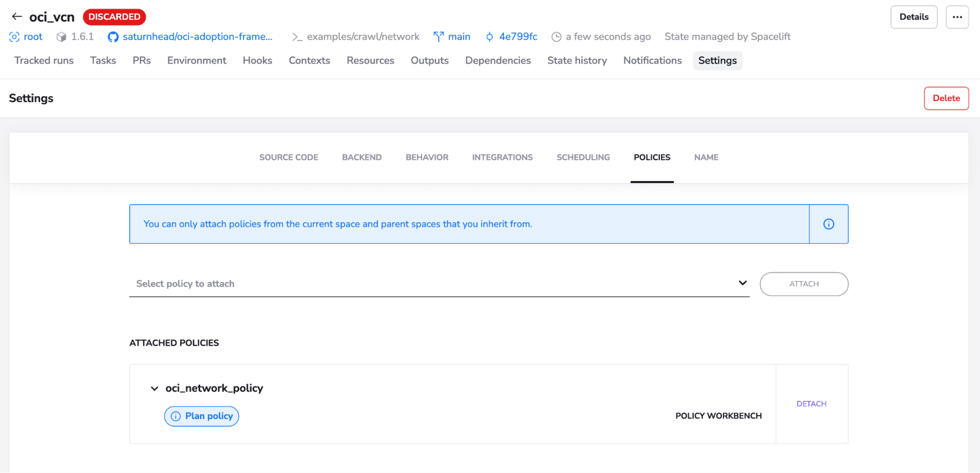Switch to BACKEND settings section
Viewport: 980px width, 473px height.
362,158
